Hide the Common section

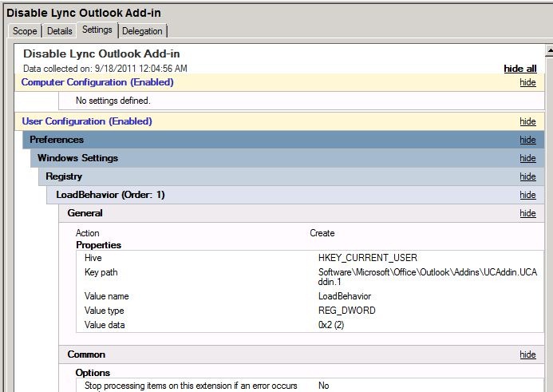coord(527,354)
